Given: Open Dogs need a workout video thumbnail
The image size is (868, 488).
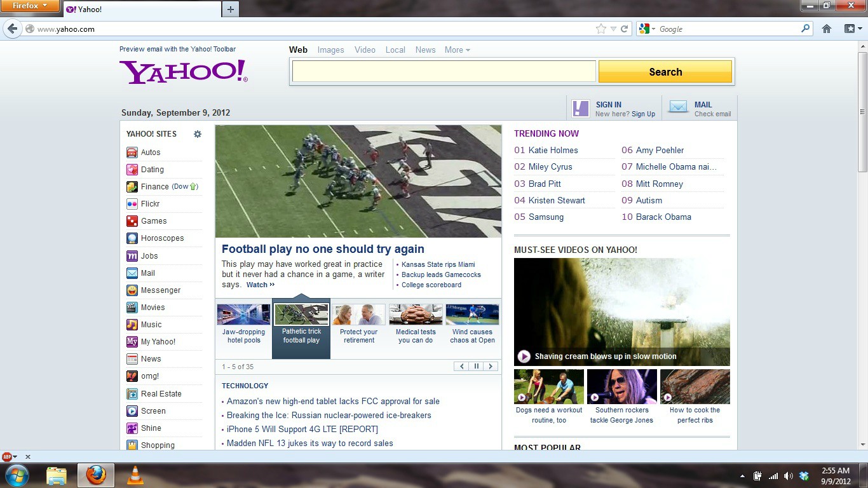Looking at the screenshot, I should click(549, 387).
